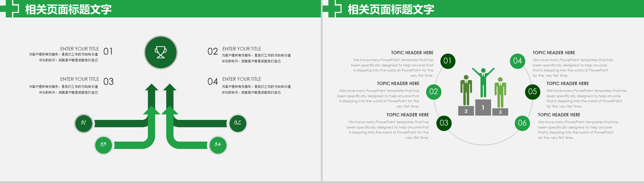Click the gray podium block labeled 3
Screen dimensions: 644x183
[500, 112]
